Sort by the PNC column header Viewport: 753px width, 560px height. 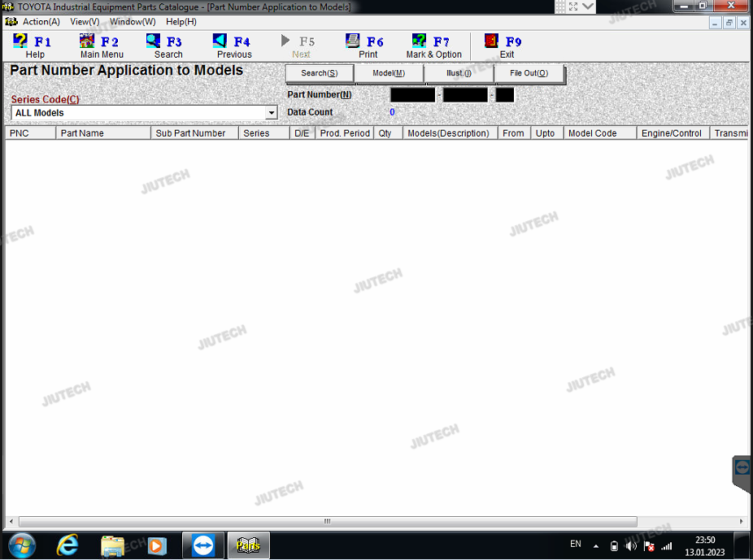(30, 133)
